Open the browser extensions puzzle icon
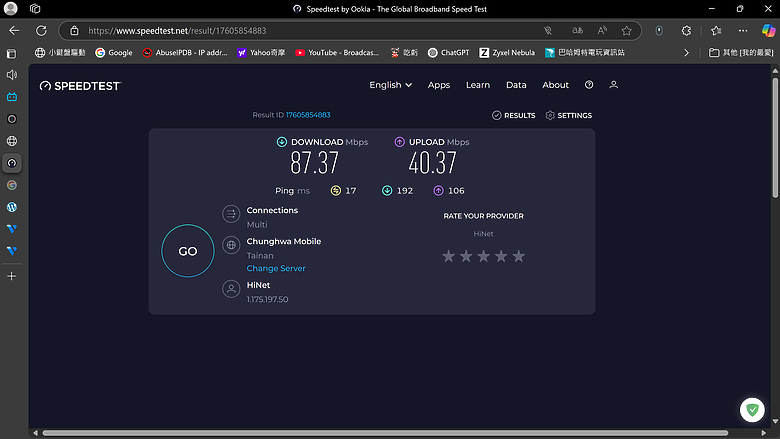 point(686,31)
